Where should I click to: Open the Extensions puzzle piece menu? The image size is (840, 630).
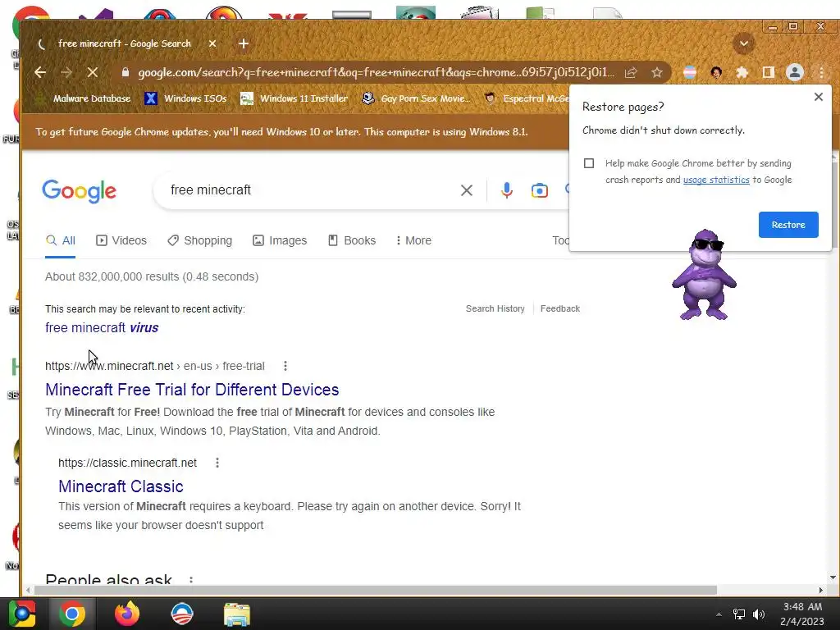[742, 72]
